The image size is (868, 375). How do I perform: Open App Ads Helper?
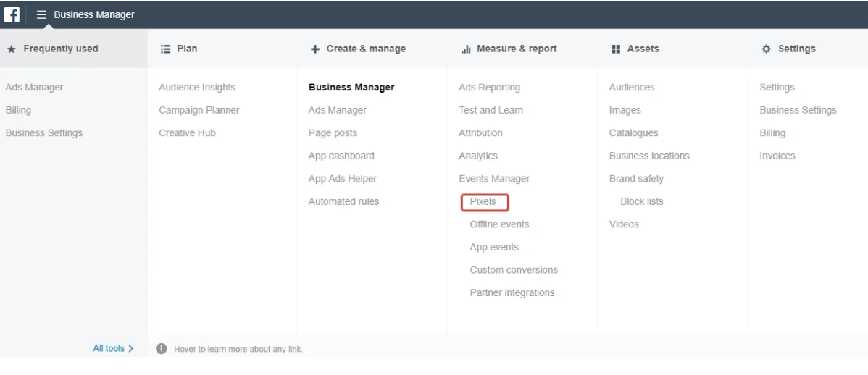pyautogui.click(x=343, y=179)
